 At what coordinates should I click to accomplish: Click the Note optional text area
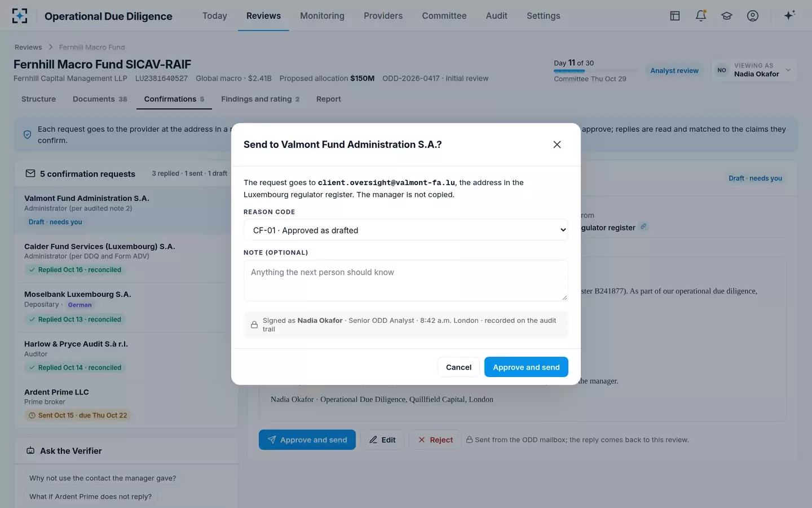tap(406, 281)
